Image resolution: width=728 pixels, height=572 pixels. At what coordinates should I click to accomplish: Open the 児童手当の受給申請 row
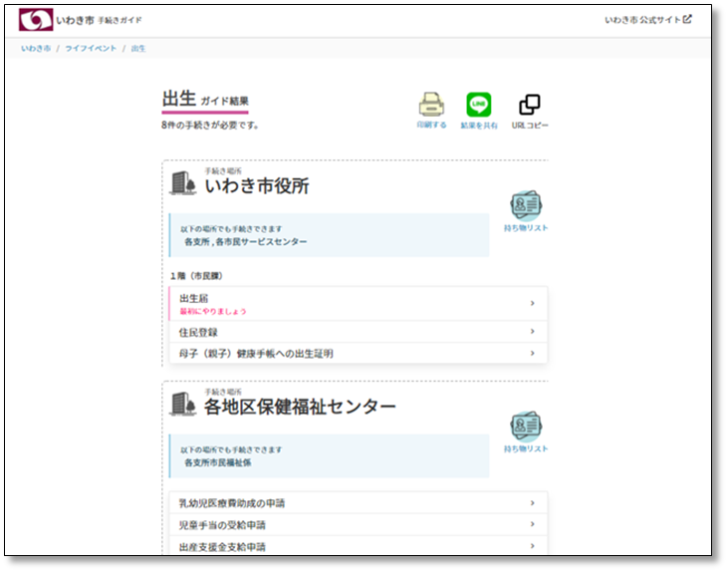coord(359,525)
